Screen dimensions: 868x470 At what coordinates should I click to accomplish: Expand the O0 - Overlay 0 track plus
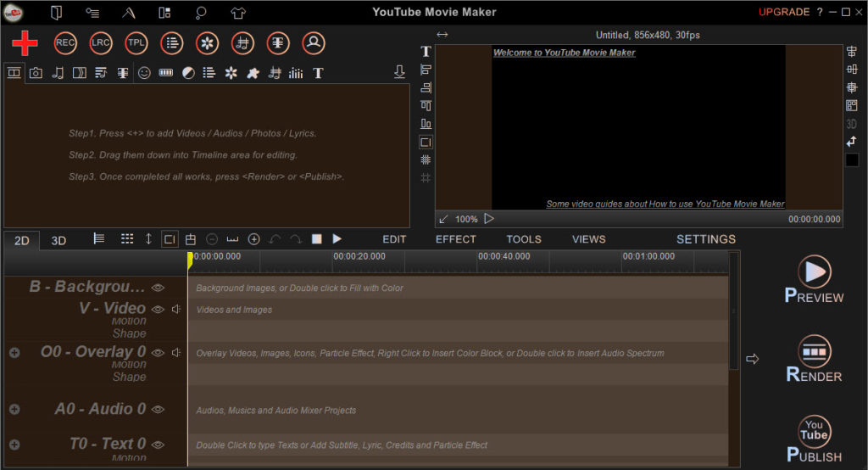click(x=14, y=353)
